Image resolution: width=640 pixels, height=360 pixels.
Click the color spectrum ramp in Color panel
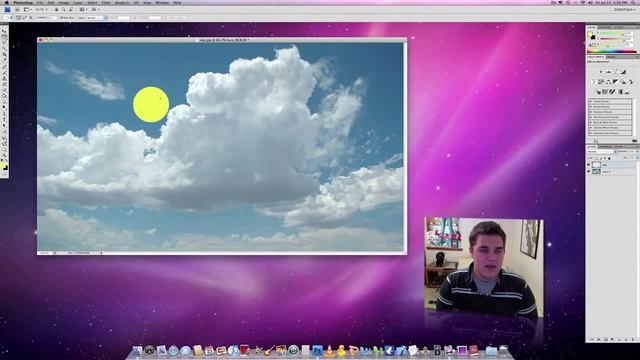coord(611,52)
